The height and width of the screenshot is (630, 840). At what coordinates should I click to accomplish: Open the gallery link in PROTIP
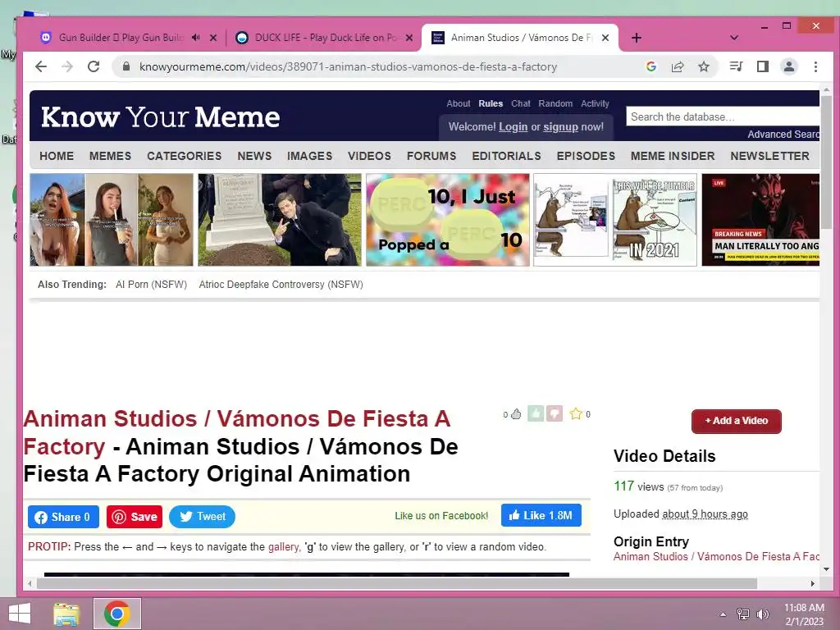click(x=283, y=547)
